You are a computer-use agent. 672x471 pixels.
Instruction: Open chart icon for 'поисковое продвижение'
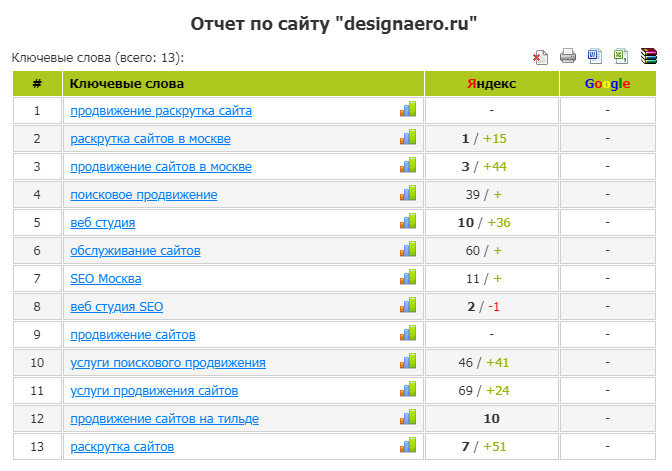408,193
